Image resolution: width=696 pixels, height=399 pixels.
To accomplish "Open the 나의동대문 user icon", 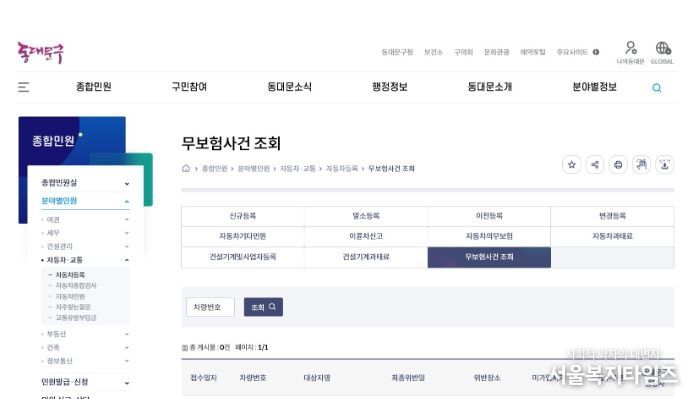I will (630, 52).
